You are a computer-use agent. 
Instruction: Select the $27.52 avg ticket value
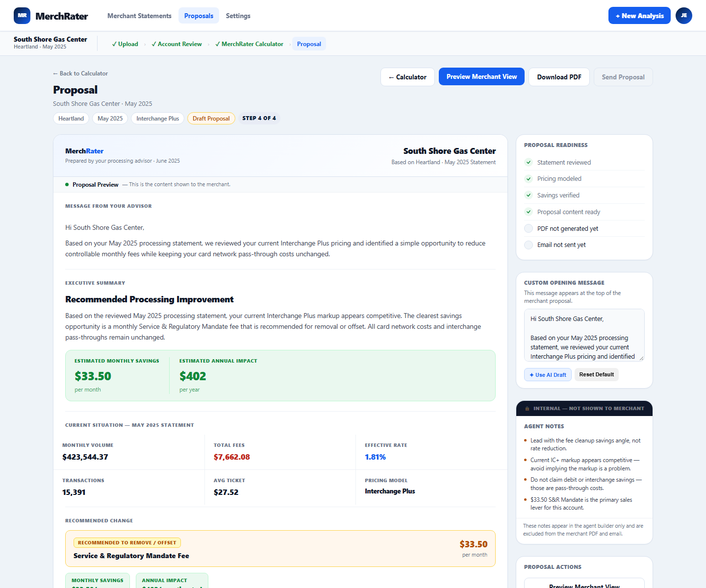pos(226,492)
